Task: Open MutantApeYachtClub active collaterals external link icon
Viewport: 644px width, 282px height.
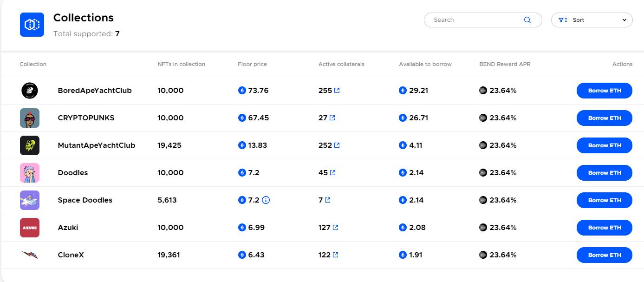Action: click(x=337, y=145)
